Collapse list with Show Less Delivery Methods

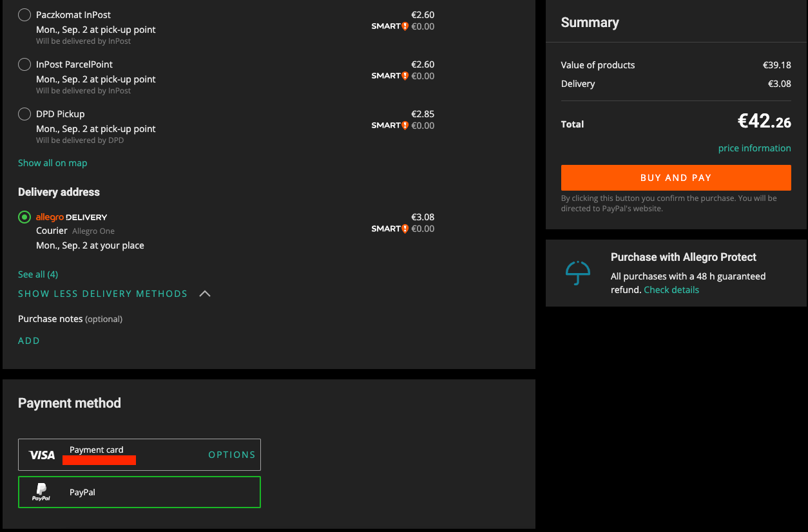point(102,294)
